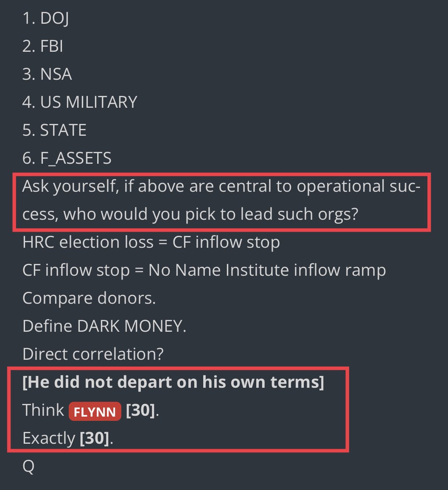The height and width of the screenshot is (490, 448).
Task: Click bold "He did not depart" text
Action: 173,382
